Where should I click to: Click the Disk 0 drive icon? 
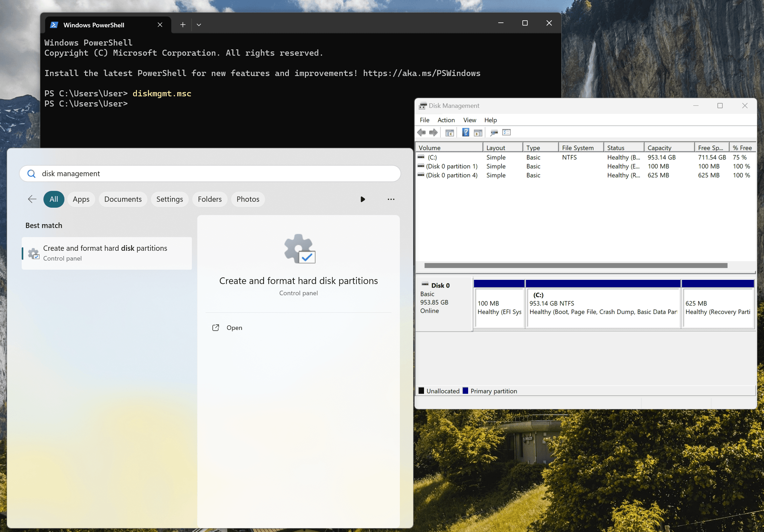[x=425, y=284]
